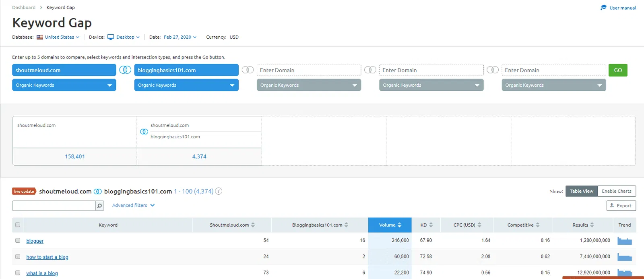Go to Dashboard breadcrumb
Image resolution: width=644 pixels, height=279 pixels.
pyautogui.click(x=24, y=8)
